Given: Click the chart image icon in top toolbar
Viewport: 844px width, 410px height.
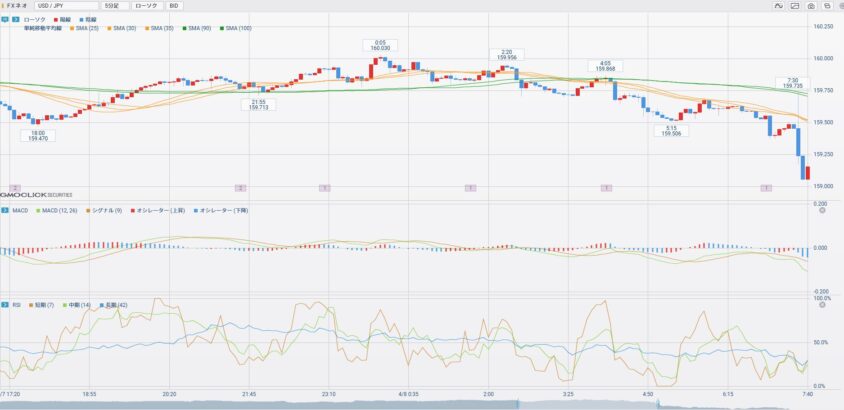Looking at the screenshot, I should pos(795,6).
